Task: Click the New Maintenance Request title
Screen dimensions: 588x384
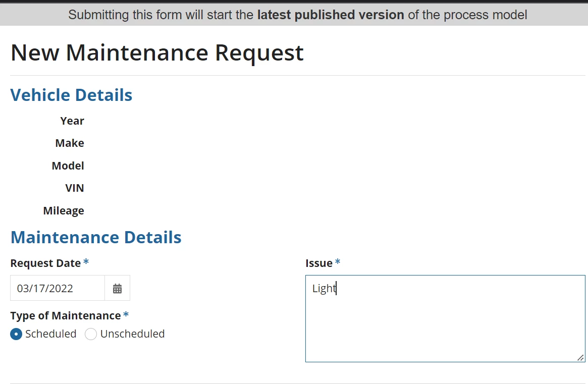Action: point(157,52)
